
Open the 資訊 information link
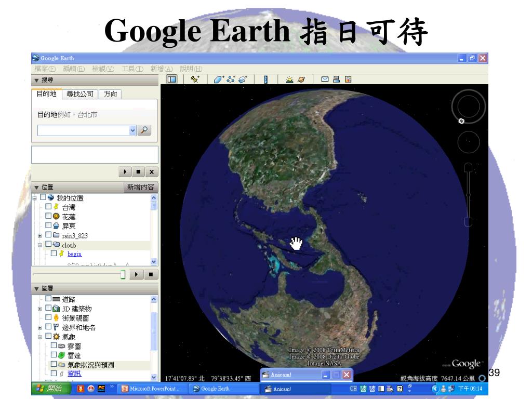point(74,374)
